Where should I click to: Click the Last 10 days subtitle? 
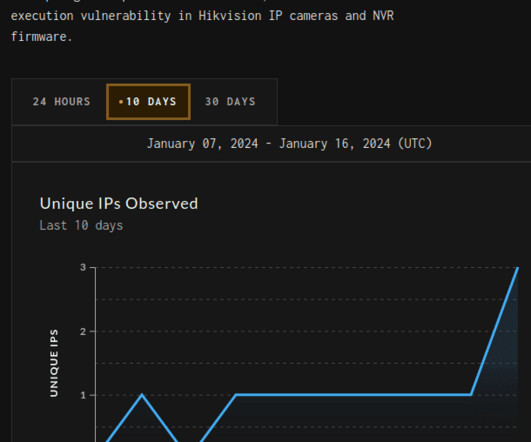(81, 226)
